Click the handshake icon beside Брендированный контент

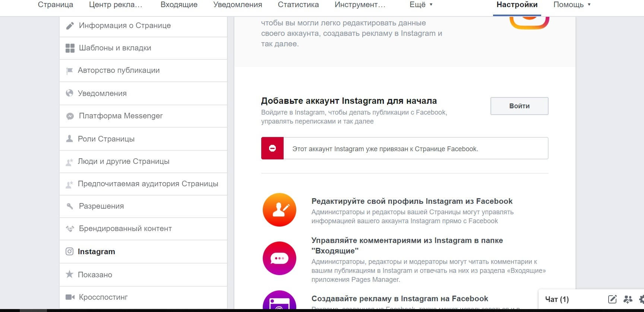tap(70, 229)
